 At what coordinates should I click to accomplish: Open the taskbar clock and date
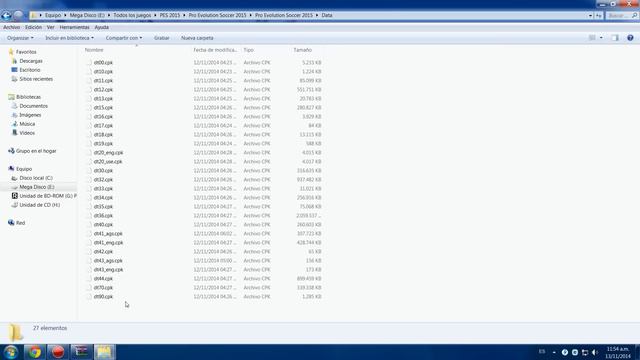click(618, 352)
